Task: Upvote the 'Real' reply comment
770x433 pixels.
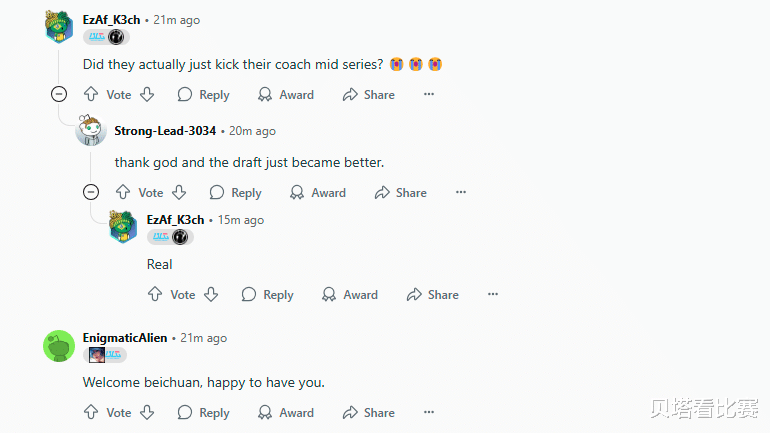Action: click(x=155, y=295)
